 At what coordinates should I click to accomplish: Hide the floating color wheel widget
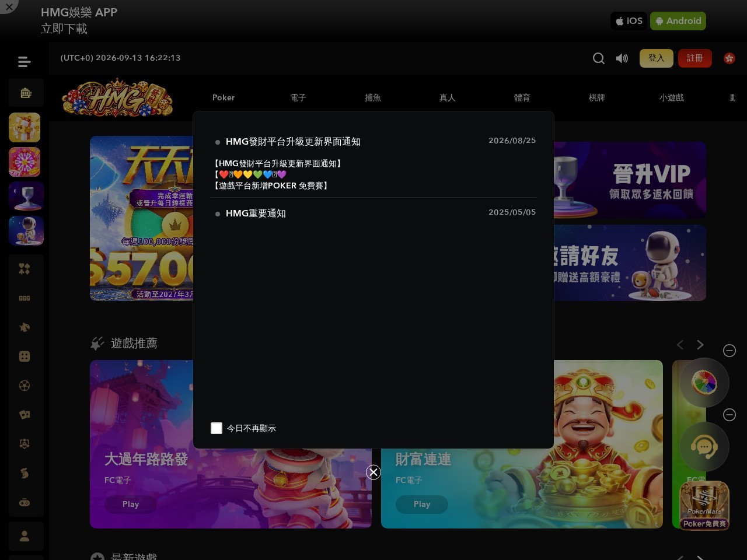[729, 351]
